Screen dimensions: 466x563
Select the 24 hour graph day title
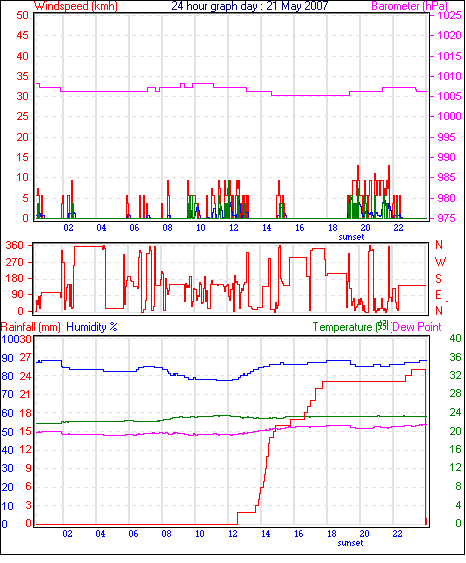tap(250, 6)
